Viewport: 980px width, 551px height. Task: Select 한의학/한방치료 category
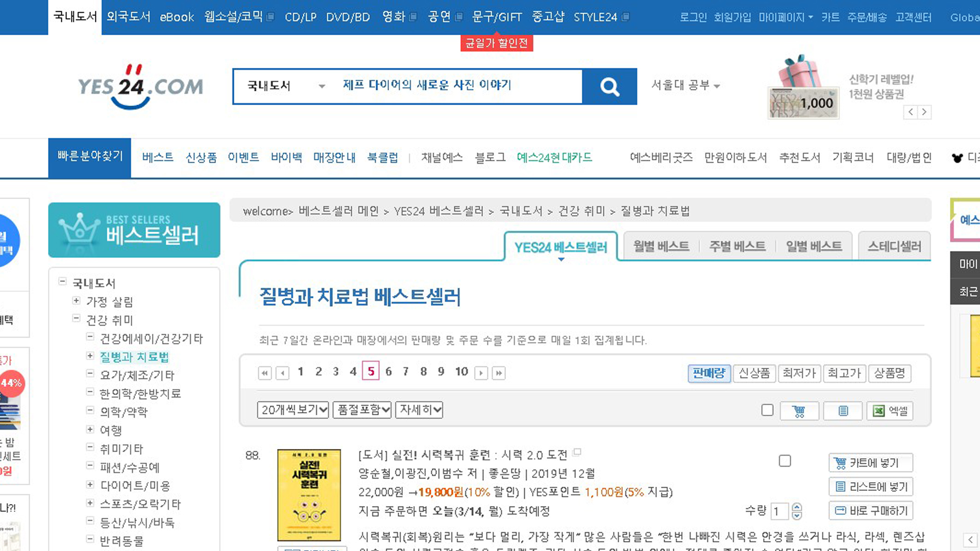pyautogui.click(x=140, y=394)
